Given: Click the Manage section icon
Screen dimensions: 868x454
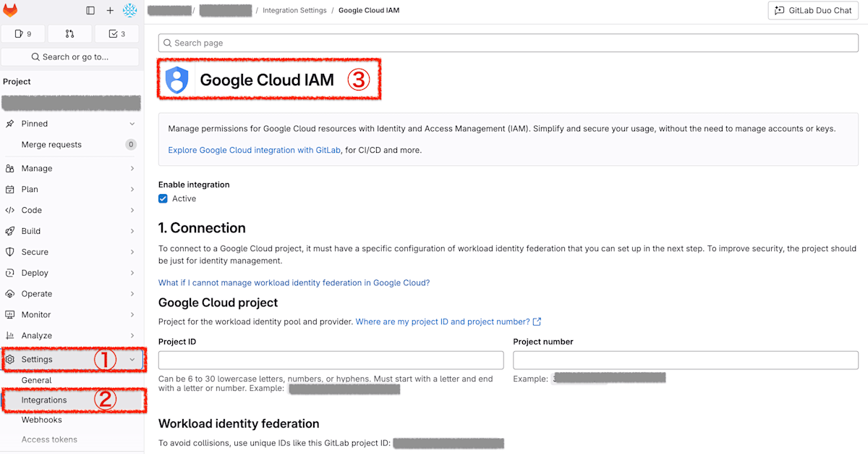Looking at the screenshot, I should pos(9,169).
